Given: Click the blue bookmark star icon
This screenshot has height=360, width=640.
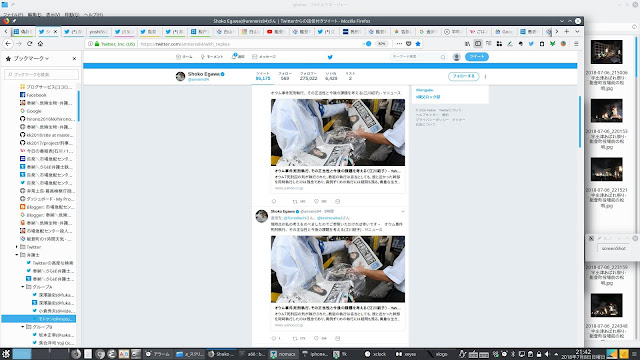Looking at the screenshot, I should coord(418,44).
